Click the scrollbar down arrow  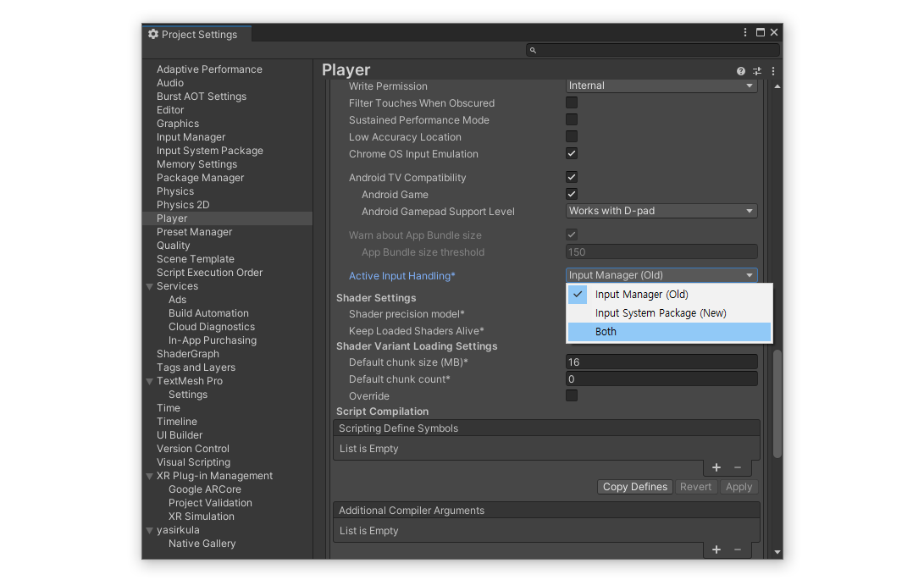(777, 552)
